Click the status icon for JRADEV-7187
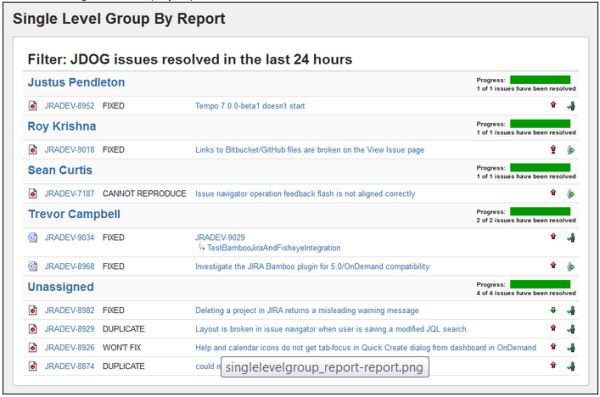The image size is (600, 397). click(x=571, y=194)
